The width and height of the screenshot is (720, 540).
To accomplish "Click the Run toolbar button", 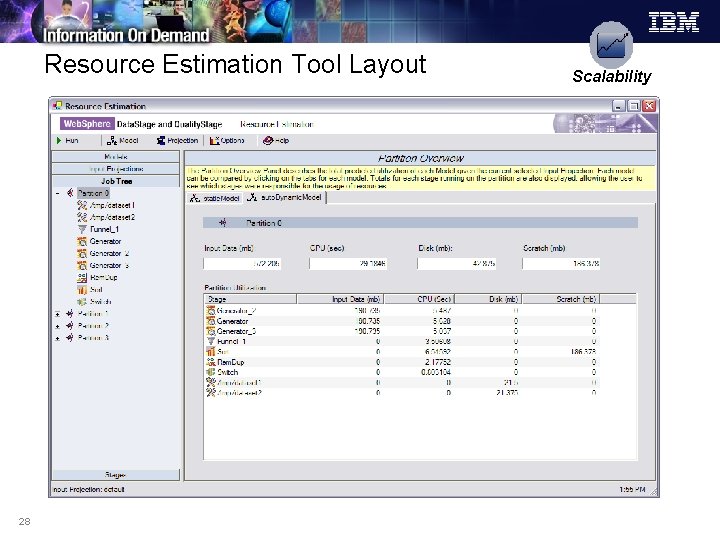I will point(68,141).
